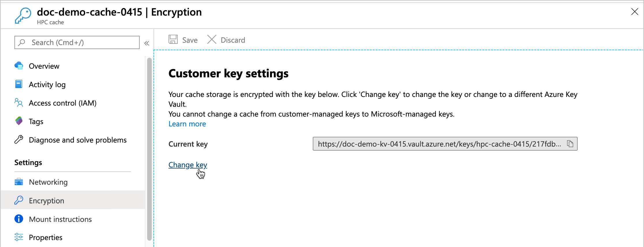Click the Encryption key icon
Viewport: 644px width, 247px height.
click(18, 200)
